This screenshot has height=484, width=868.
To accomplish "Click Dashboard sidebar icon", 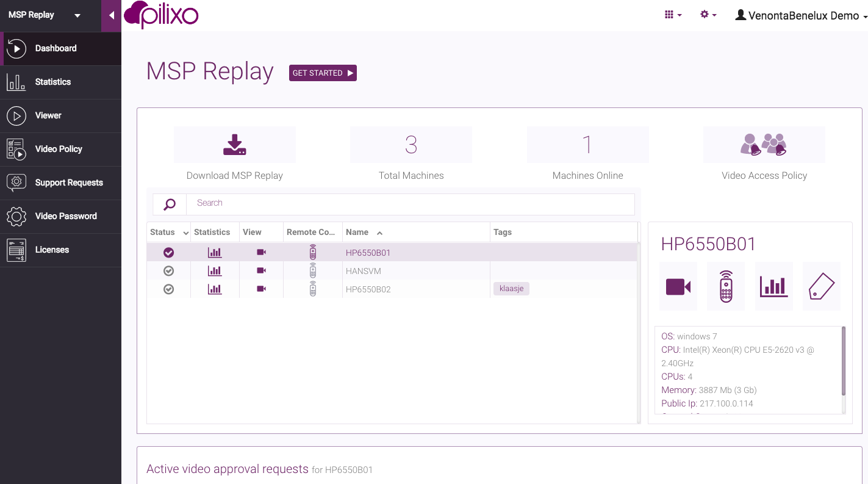I will pos(16,49).
